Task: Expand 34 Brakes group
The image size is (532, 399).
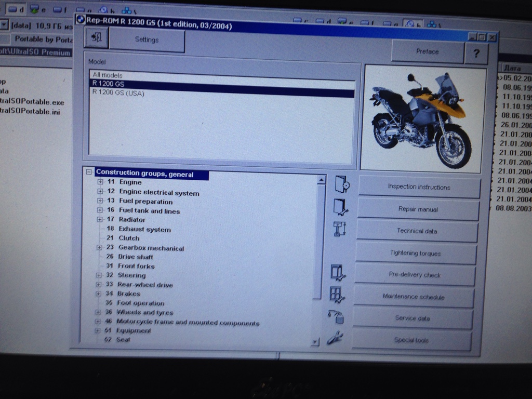Action: click(98, 294)
